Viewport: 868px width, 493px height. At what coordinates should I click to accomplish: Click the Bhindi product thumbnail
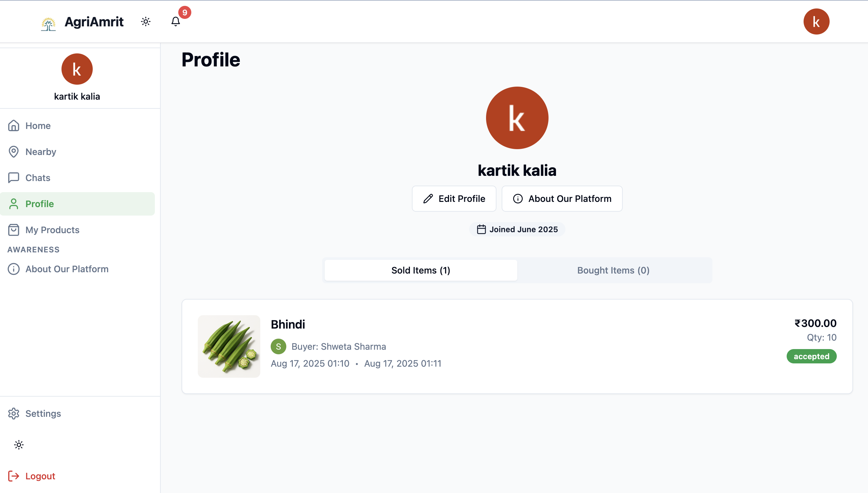[x=229, y=346]
